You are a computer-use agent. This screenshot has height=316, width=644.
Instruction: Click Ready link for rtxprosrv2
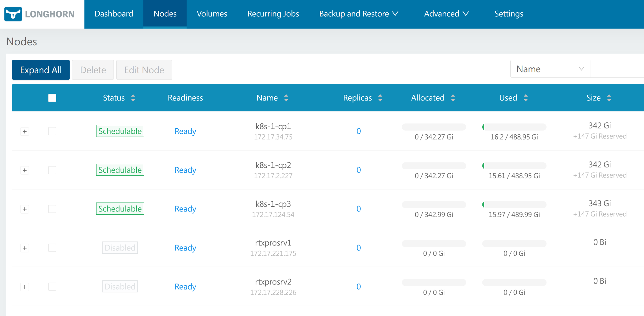(185, 287)
